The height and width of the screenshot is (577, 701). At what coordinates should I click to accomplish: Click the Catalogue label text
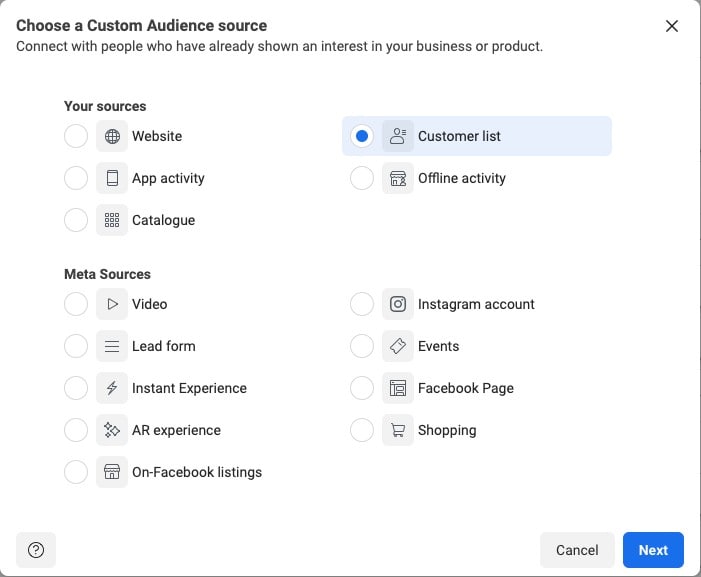coord(164,220)
